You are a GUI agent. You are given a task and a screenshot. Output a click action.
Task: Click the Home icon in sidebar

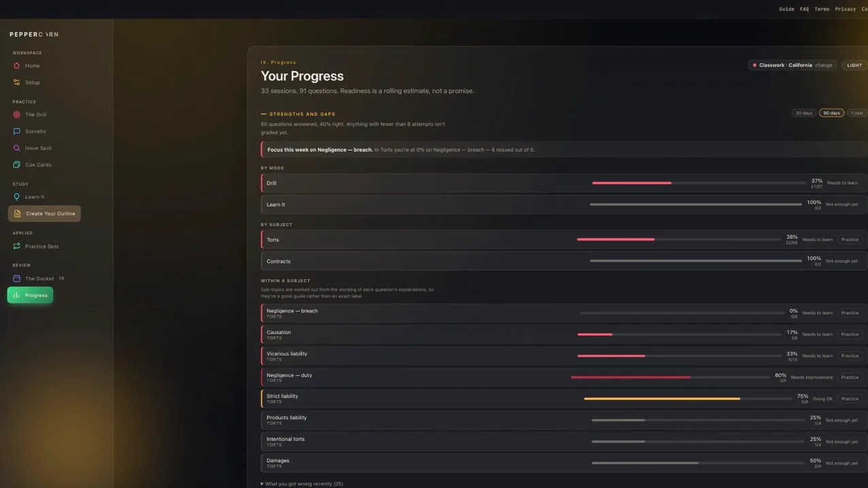[16, 66]
